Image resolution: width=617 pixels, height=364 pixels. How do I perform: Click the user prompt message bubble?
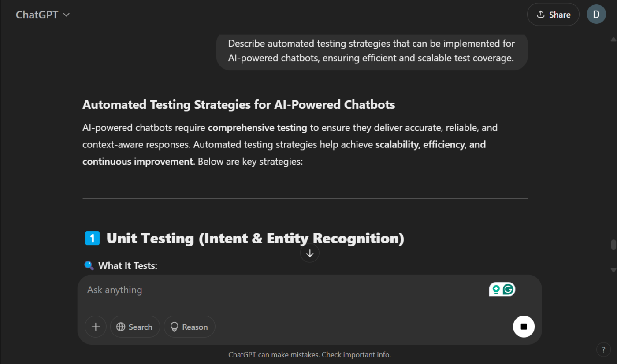pyautogui.click(x=372, y=51)
